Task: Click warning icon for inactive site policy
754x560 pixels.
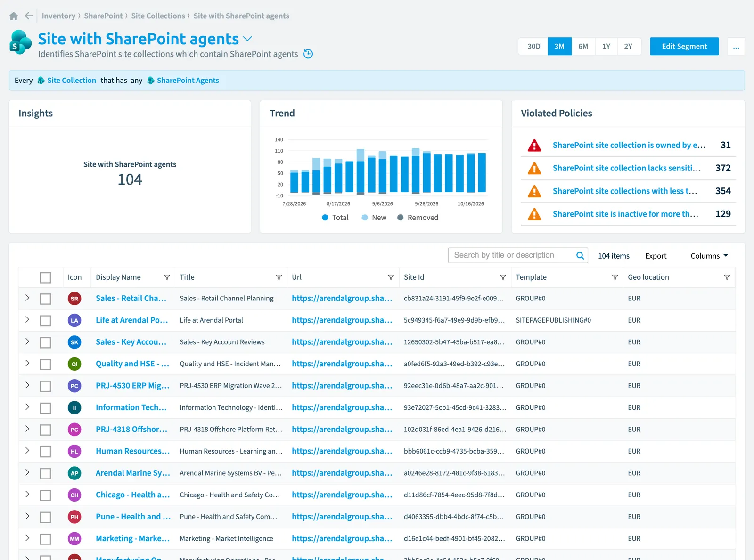Action: [x=534, y=214]
